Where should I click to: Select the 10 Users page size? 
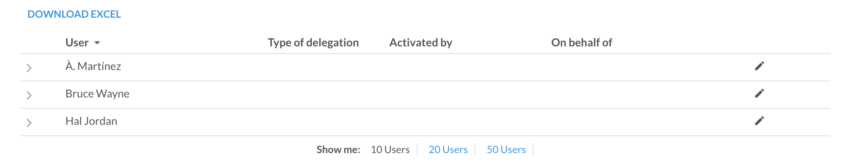(390, 150)
